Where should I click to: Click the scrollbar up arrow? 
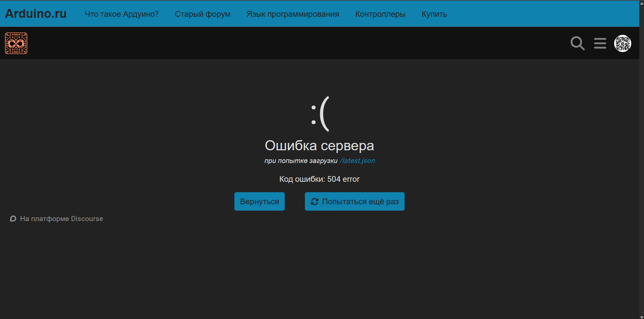tap(642, 3)
